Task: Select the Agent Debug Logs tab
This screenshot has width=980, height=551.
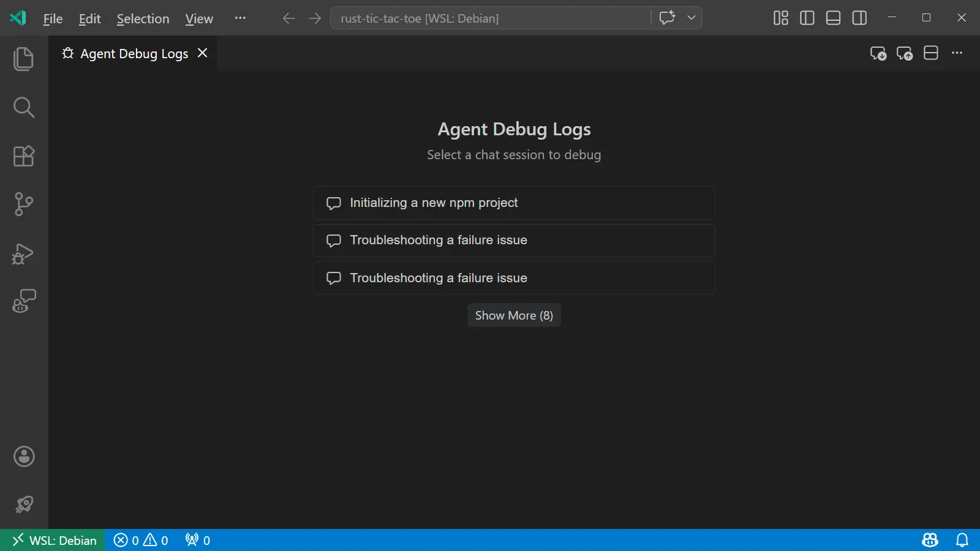Action: coord(134,53)
